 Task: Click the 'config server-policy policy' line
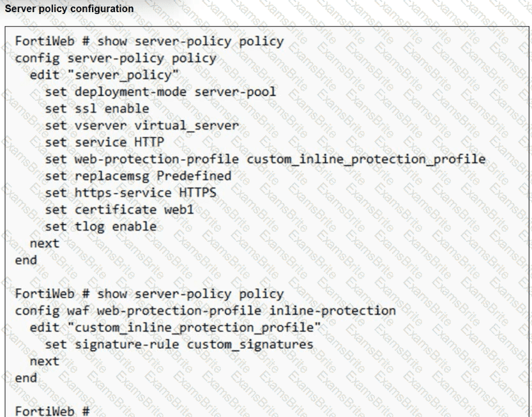click(x=116, y=58)
